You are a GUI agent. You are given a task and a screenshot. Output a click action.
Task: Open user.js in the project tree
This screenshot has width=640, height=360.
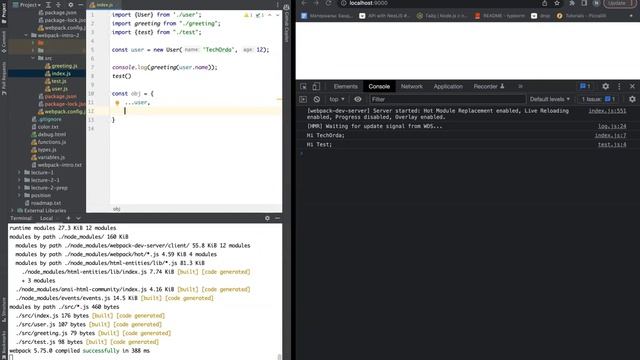coord(56,89)
